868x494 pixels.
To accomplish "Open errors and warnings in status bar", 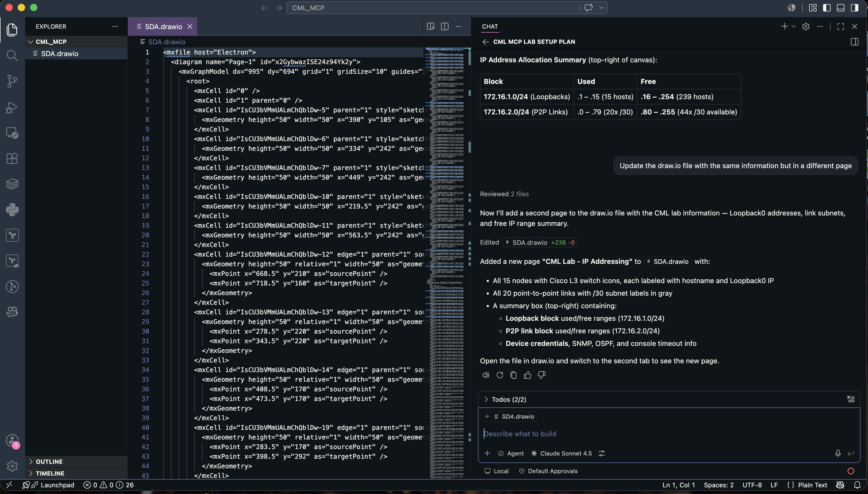I will [108, 485].
